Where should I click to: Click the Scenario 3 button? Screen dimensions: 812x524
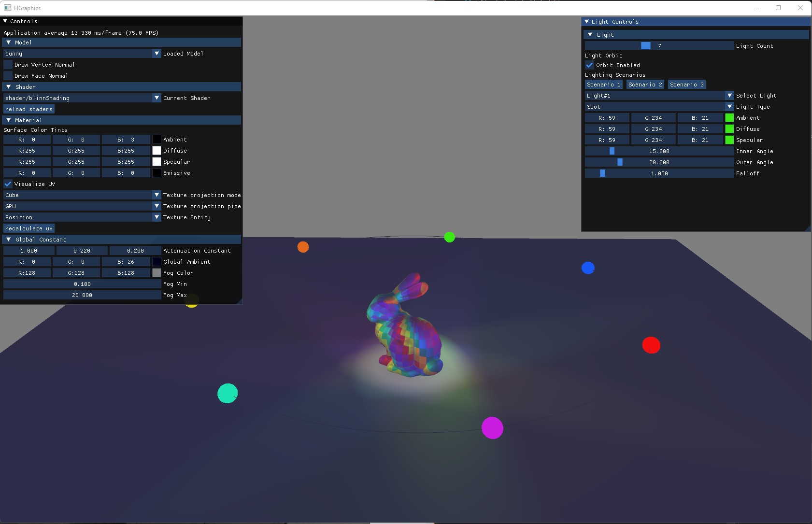pos(687,85)
